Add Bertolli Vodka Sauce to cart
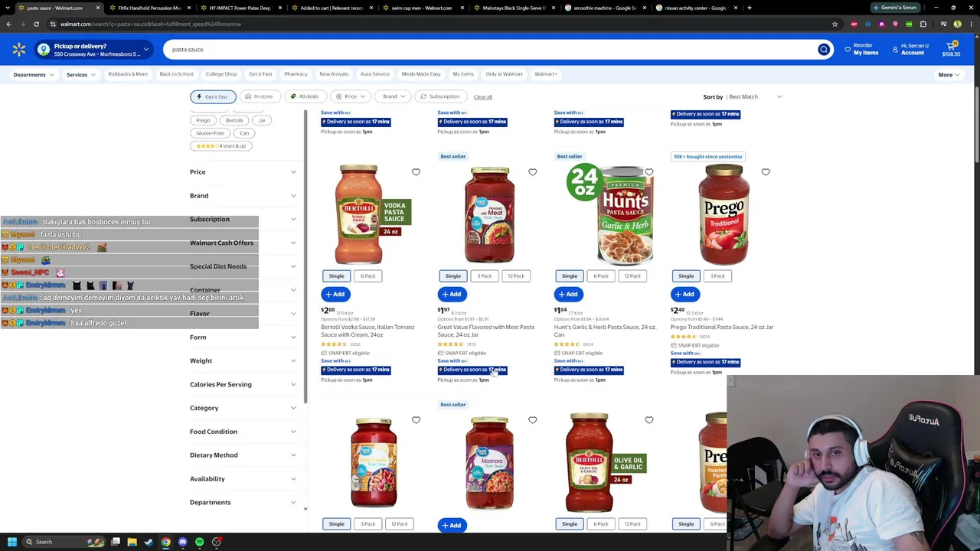Viewport: 980px width, 551px height. 335,295
